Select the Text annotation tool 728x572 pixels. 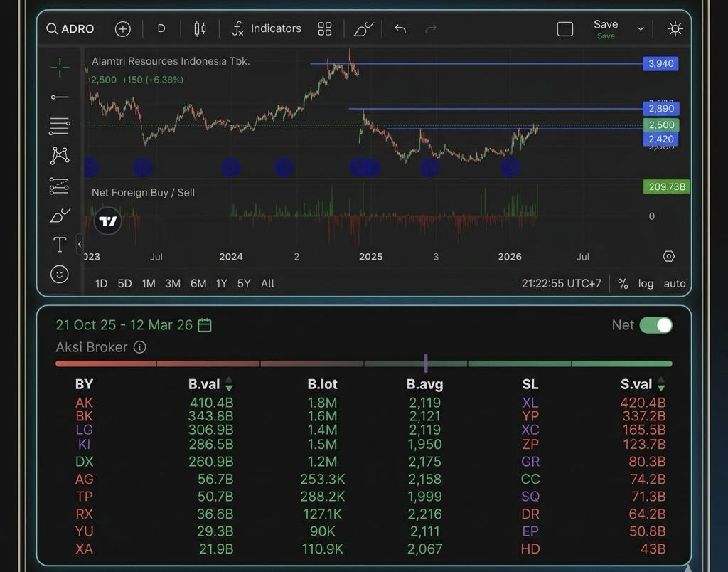[x=60, y=245]
